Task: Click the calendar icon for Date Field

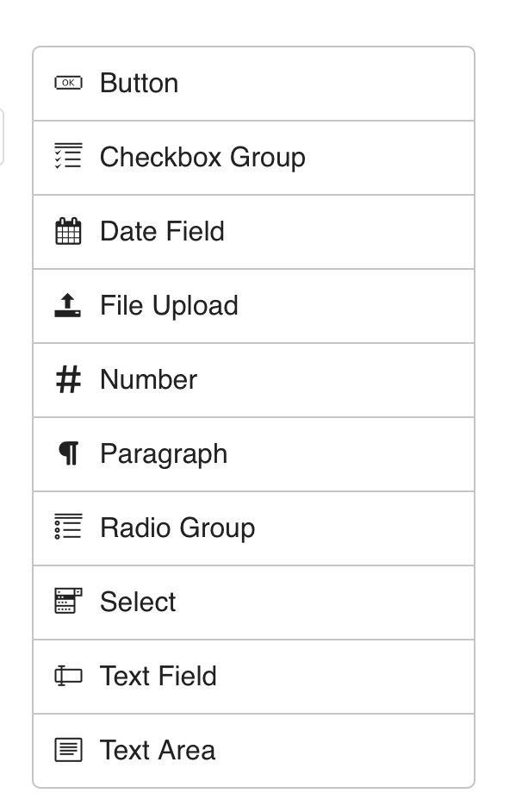Action: [x=68, y=231]
